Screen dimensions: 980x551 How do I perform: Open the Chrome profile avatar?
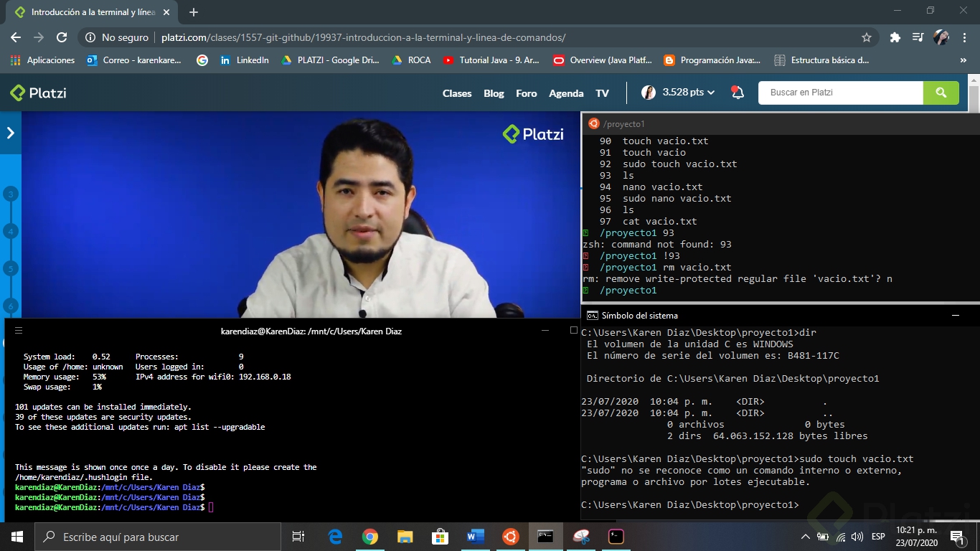pyautogui.click(x=941, y=37)
